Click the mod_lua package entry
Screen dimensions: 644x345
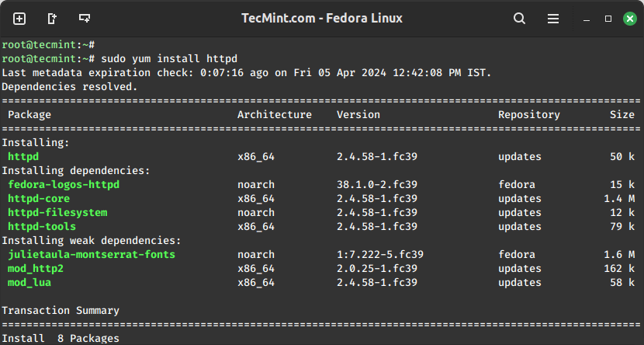point(29,283)
